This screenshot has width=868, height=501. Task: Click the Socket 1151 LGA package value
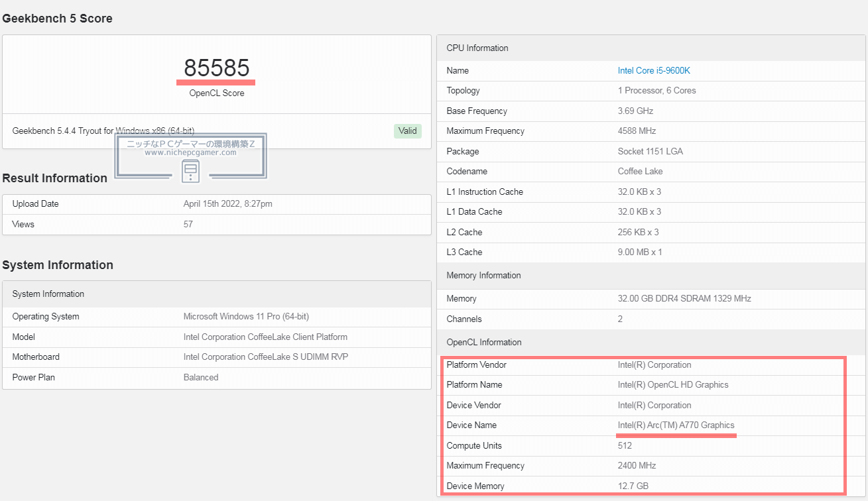tap(651, 151)
